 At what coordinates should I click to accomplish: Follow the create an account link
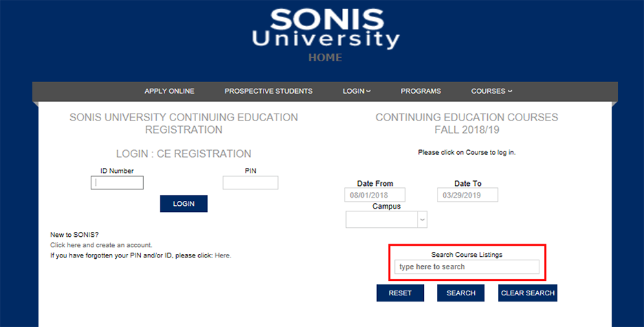(x=101, y=245)
